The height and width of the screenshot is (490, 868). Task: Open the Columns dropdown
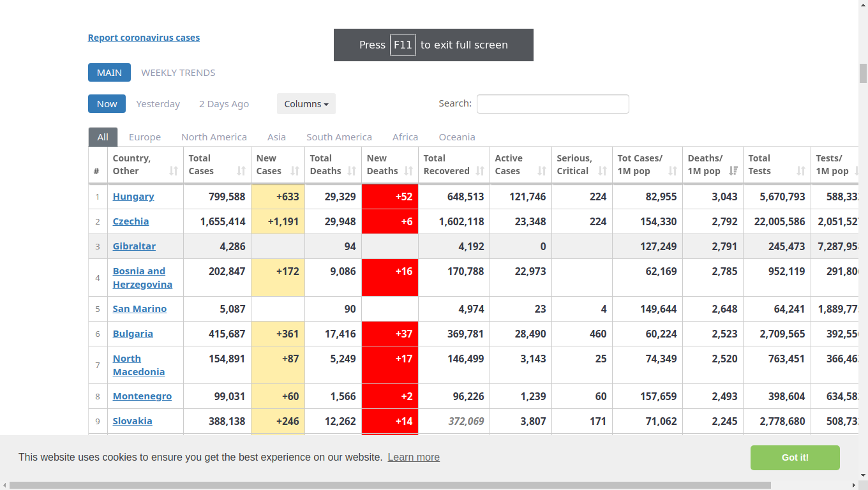(306, 104)
